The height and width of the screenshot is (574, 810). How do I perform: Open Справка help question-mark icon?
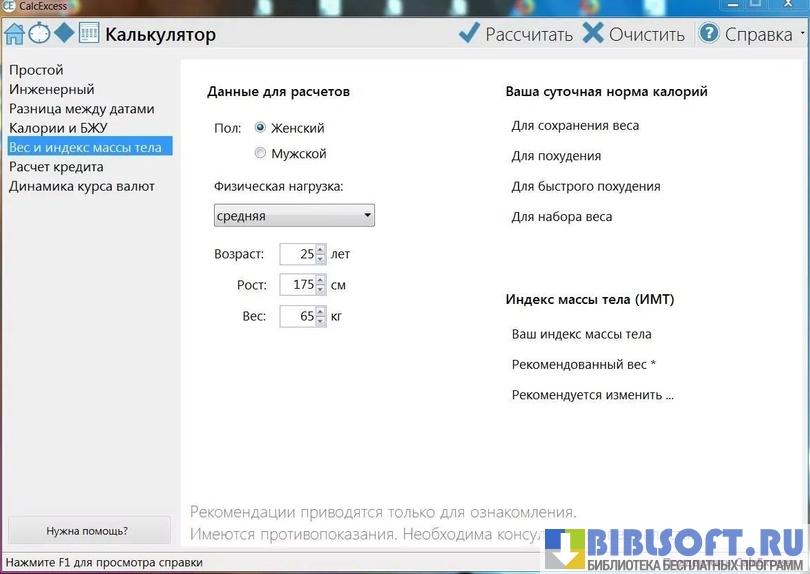click(709, 34)
